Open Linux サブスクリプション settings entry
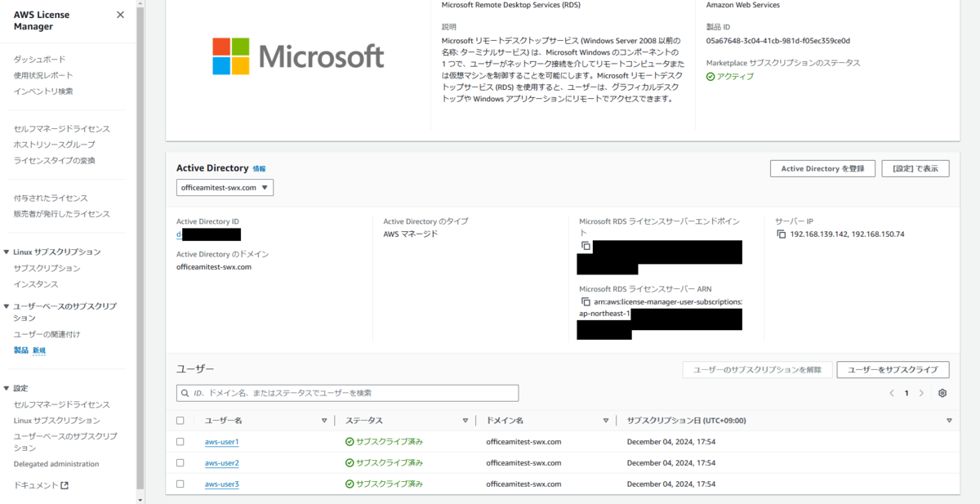The width and height of the screenshot is (980, 504). pos(56,420)
